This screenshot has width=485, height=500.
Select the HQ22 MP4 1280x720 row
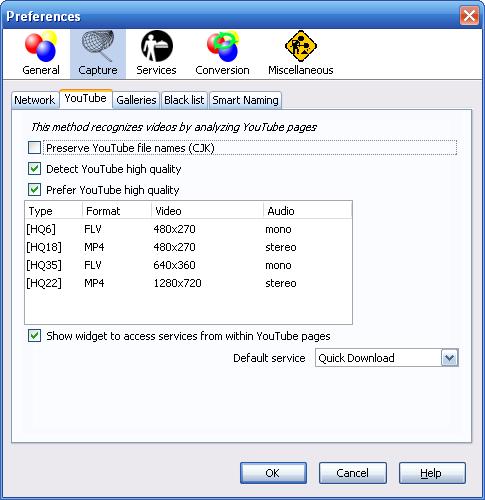click(188, 283)
